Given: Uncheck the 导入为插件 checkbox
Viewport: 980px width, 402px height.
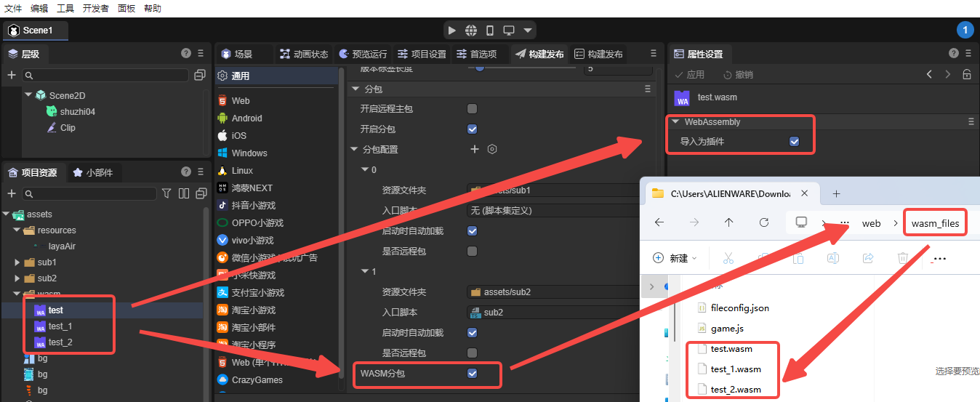Looking at the screenshot, I should (794, 142).
